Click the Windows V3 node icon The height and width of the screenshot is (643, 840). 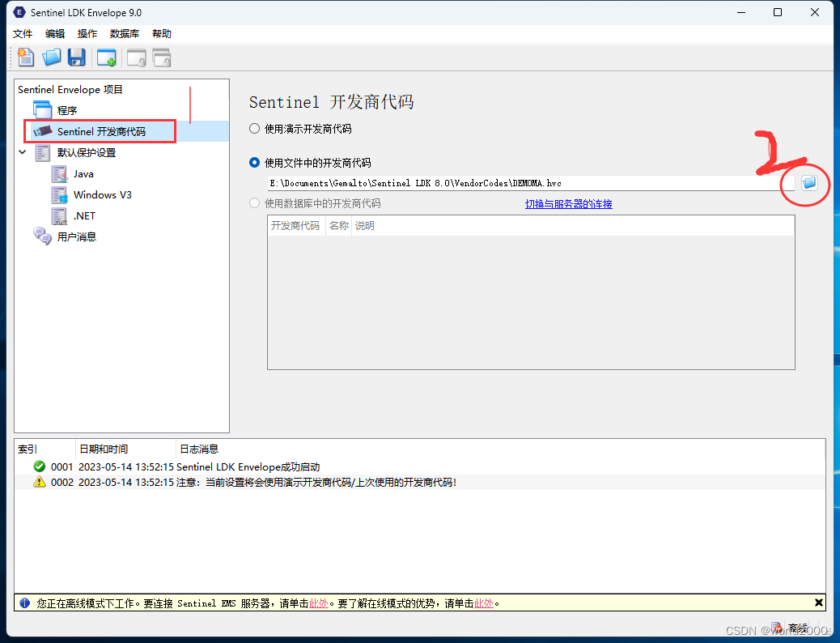pyautogui.click(x=59, y=194)
